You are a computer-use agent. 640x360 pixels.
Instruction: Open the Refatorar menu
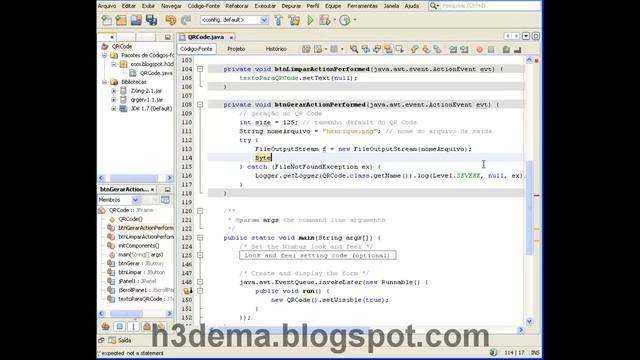(x=237, y=6)
